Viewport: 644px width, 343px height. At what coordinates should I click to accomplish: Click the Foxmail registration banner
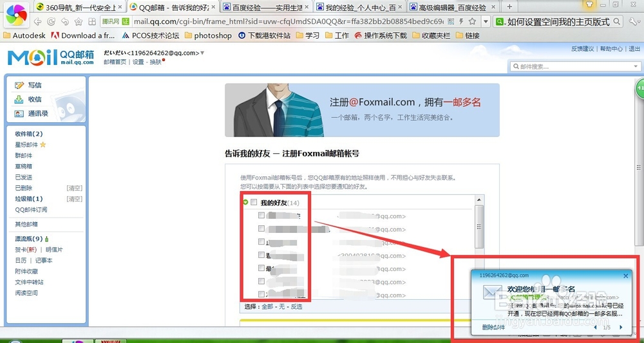362,110
